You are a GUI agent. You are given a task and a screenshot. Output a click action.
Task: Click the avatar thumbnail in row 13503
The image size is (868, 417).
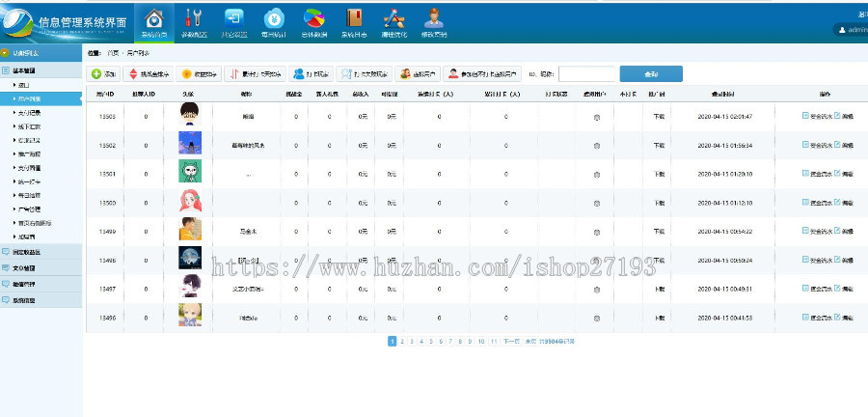[x=190, y=114]
